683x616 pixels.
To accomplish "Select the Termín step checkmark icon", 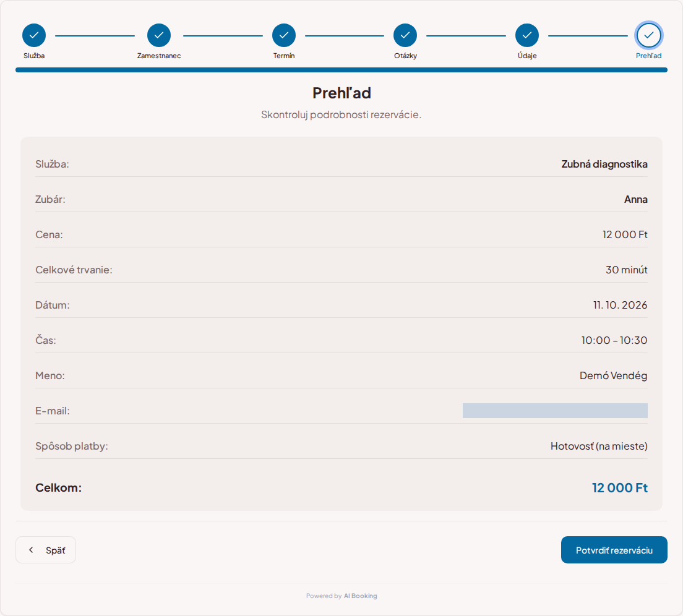I will [284, 35].
